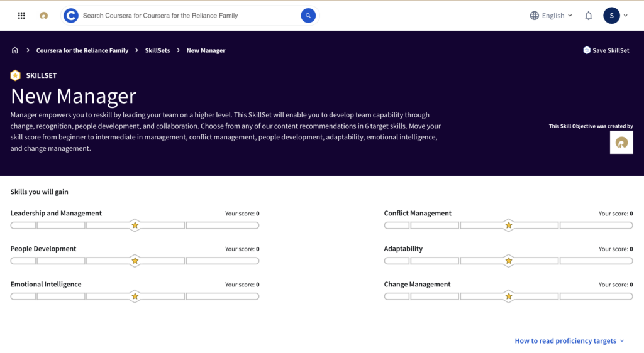The width and height of the screenshot is (644, 353).
Task: Expand How to read proficiency targets
Action: click(x=569, y=340)
